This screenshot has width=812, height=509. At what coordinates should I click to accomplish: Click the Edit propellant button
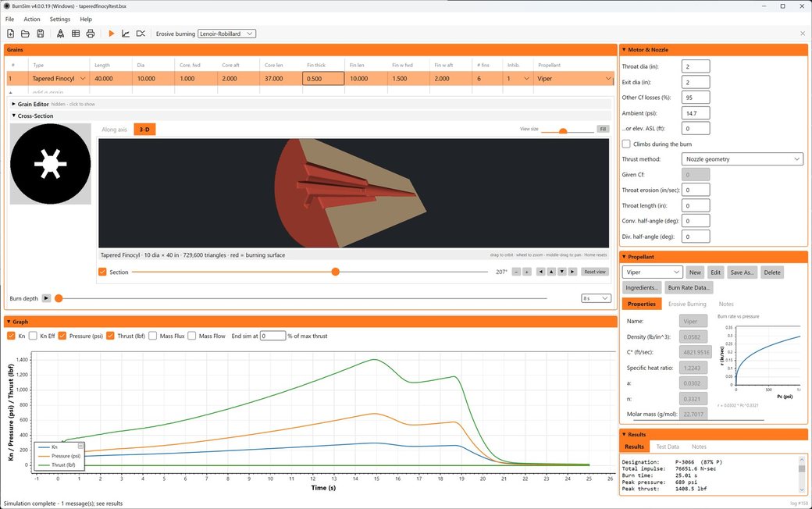(x=716, y=272)
